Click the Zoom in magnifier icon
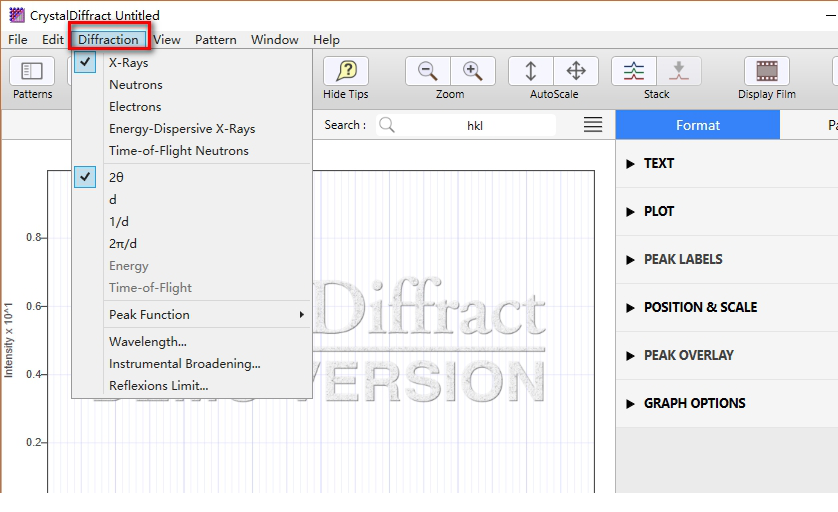838x512 pixels. [473, 71]
